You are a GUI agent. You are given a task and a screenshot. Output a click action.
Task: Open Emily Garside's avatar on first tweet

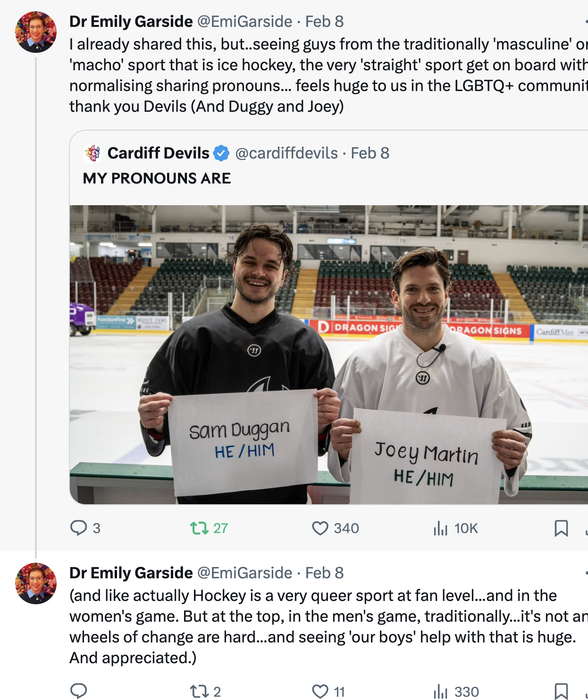click(36, 32)
